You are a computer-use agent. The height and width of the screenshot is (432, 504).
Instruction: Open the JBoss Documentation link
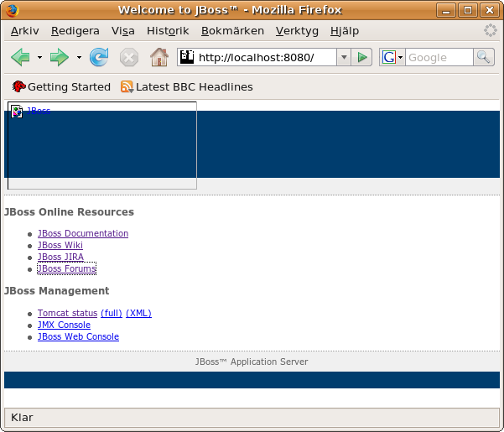coord(83,233)
